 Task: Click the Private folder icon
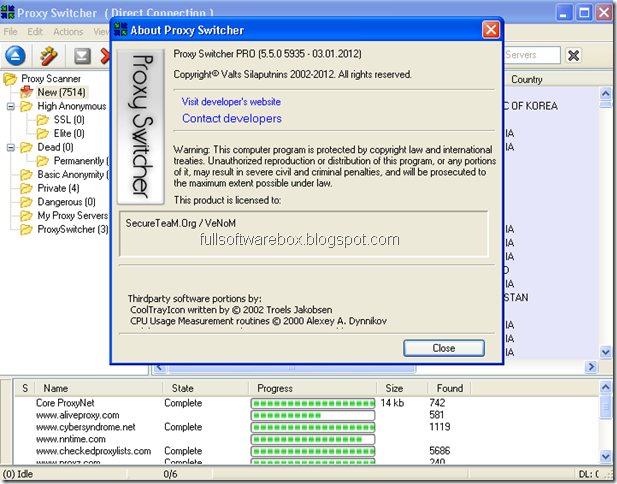coord(26,188)
